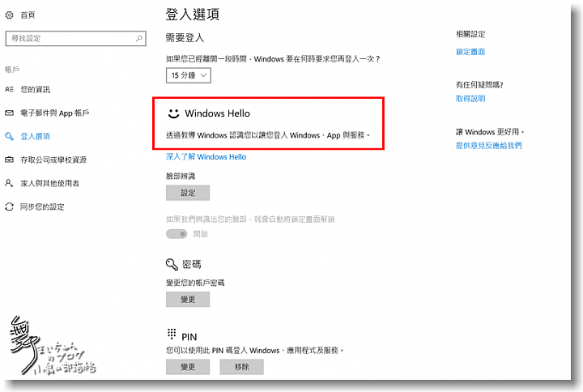Open the 15 分鐘 dropdown
Image resolution: width=583 pixels, height=392 pixels.
click(x=189, y=75)
